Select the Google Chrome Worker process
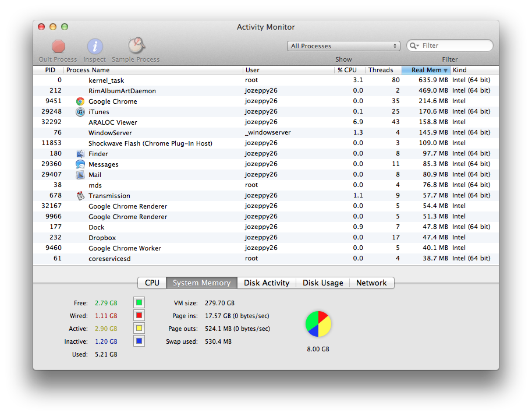The width and height of the screenshot is (532, 416). [266, 248]
